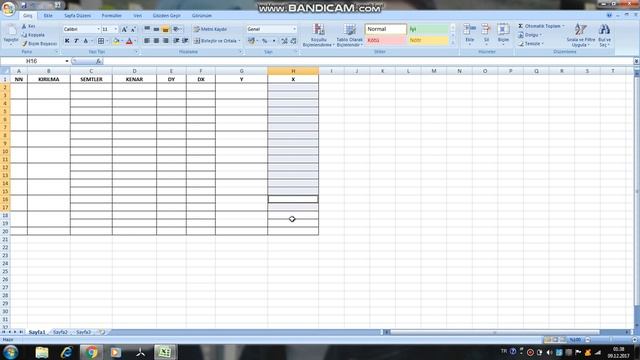Click the decrease decimal icon
Viewport: 640px width, 360px height.
[x=293, y=41]
